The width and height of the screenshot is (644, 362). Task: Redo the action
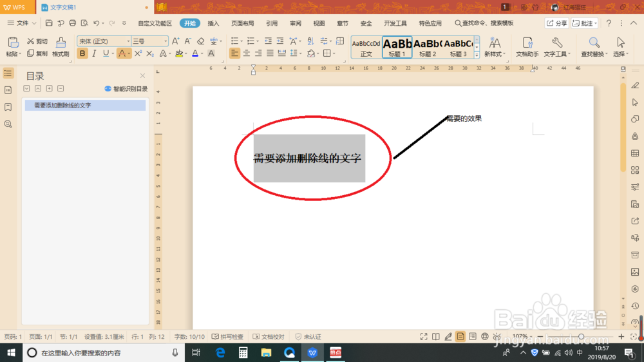(111, 23)
